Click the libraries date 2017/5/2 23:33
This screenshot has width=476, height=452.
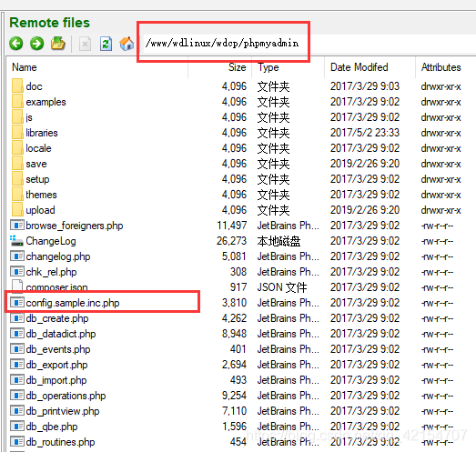(x=365, y=133)
